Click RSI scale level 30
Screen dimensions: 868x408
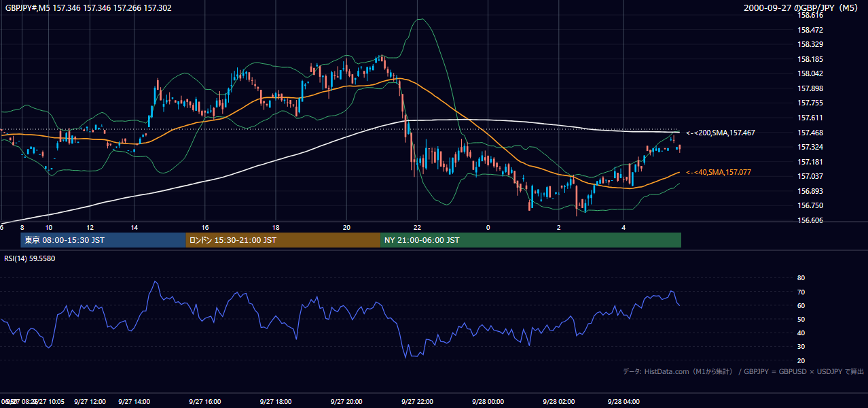tap(801, 347)
